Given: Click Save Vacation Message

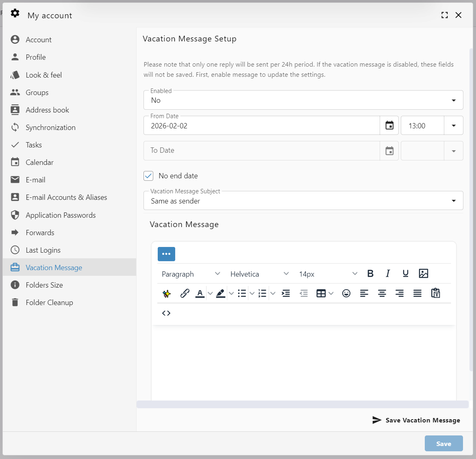Looking at the screenshot, I should (416, 420).
